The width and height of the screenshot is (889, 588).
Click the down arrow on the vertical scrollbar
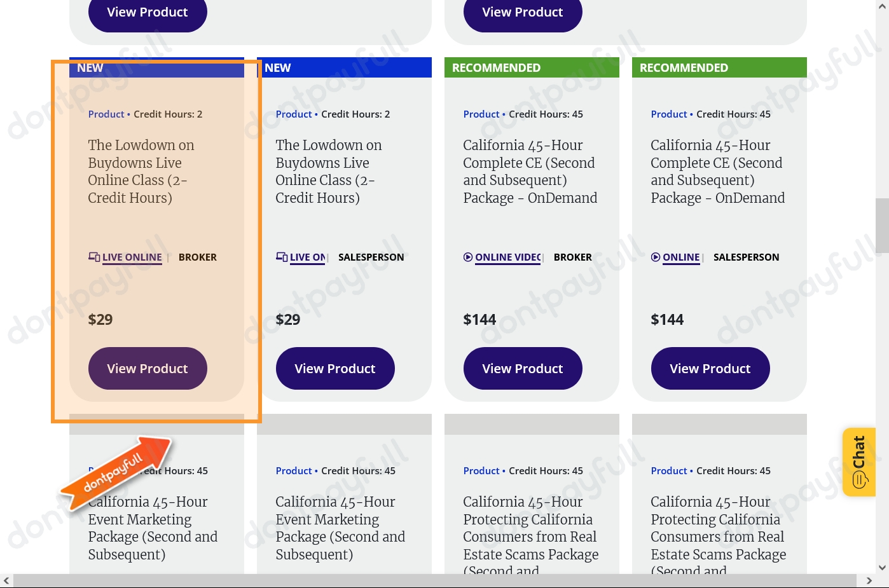tap(883, 568)
